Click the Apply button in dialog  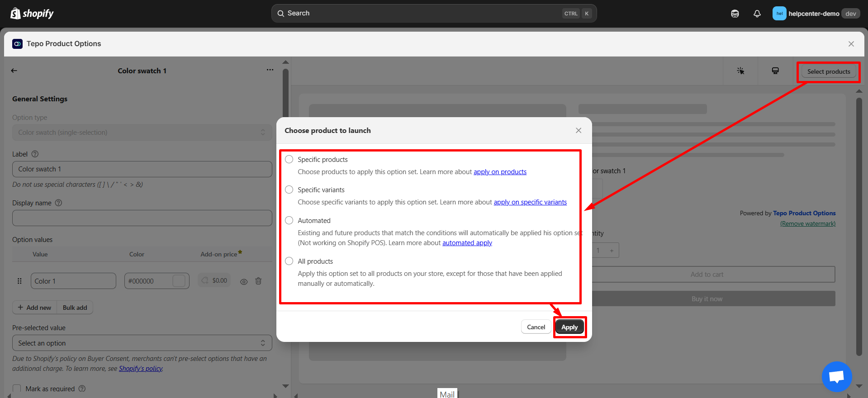tap(569, 327)
